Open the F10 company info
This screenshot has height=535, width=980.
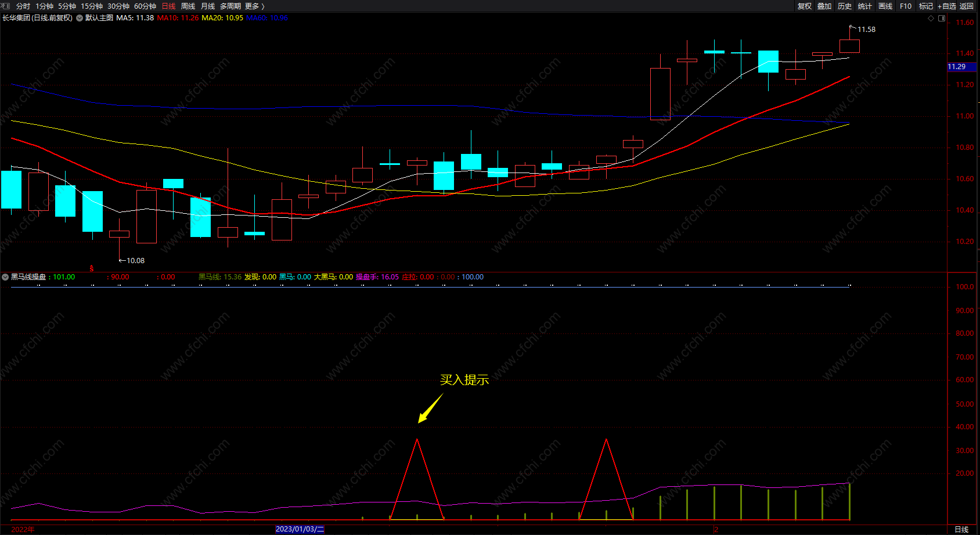[906, 6]
